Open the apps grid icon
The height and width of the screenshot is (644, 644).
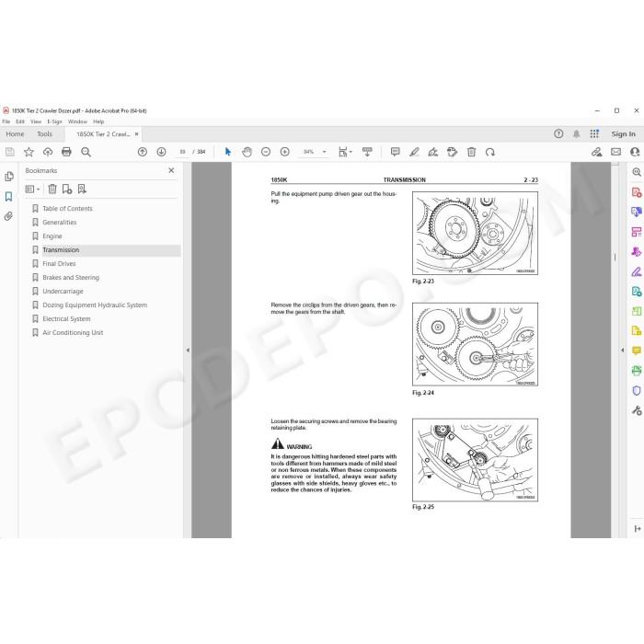[594, 133]
